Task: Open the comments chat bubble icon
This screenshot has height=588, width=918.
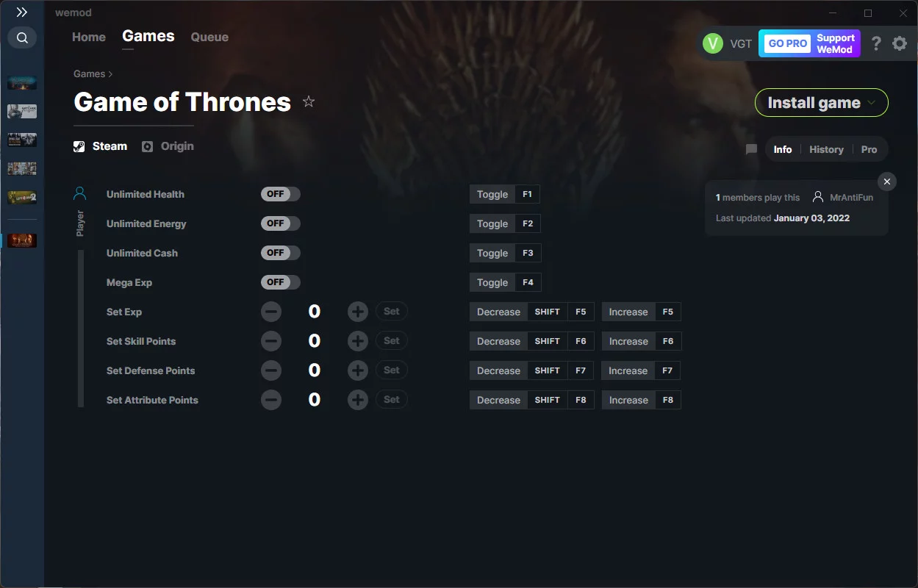Action: coord(751,149)
